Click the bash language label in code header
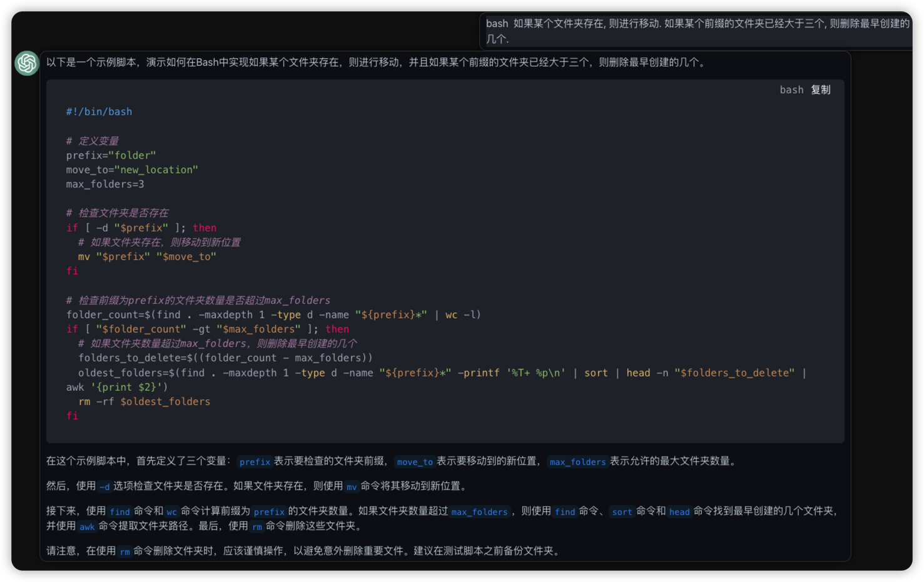The image size is (924, 582). (791, 90)
